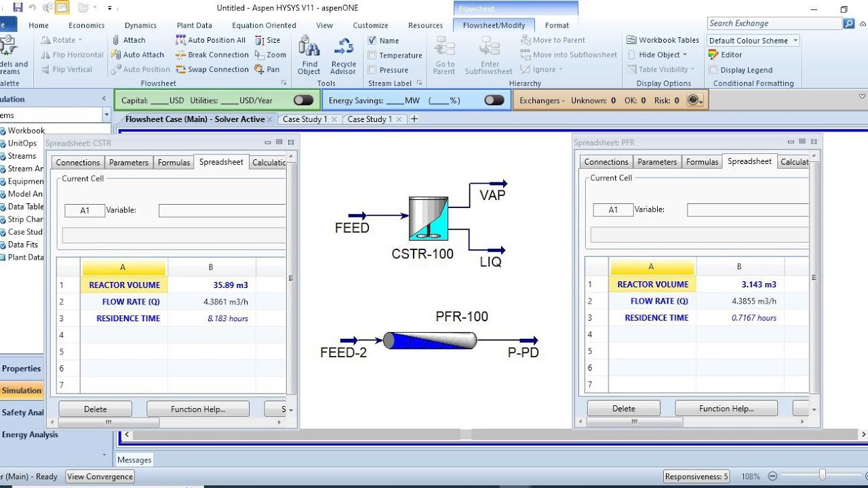This screenshot has width=868, height=488.
Task: Adjust the zoom slider in status bar
Action: (x=823, y=476)
